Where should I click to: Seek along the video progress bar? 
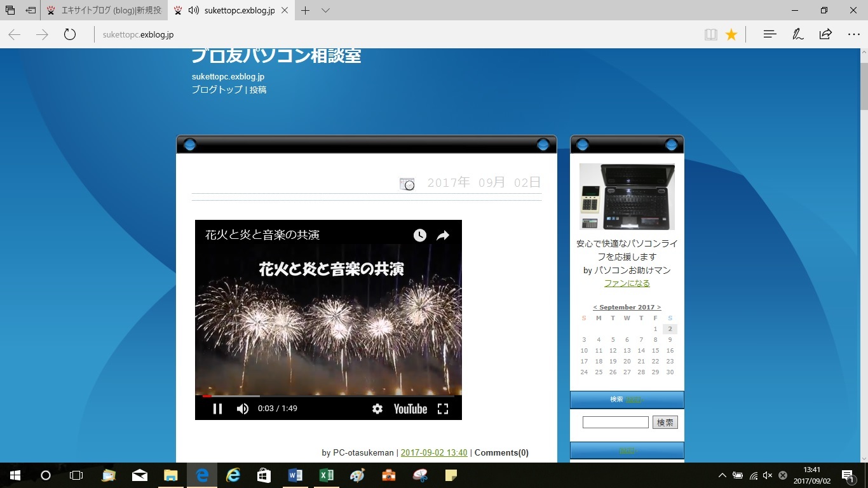(329, 396)
